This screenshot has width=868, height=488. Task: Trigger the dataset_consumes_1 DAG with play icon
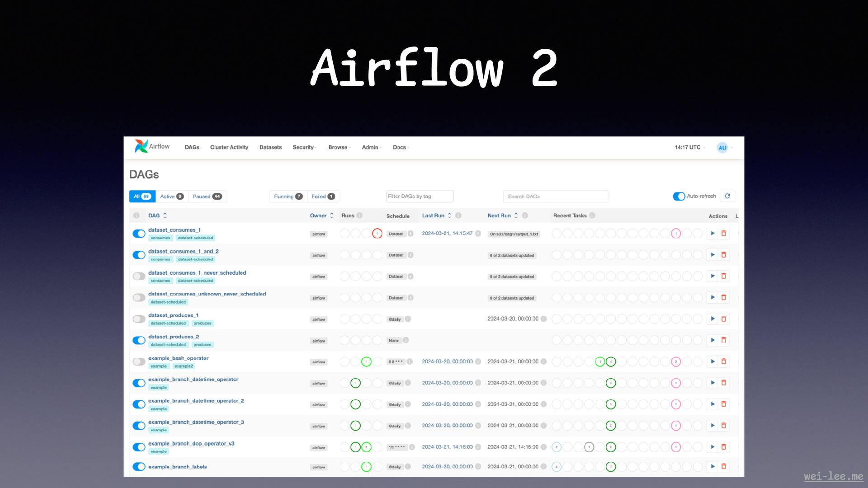coord(712,234)
